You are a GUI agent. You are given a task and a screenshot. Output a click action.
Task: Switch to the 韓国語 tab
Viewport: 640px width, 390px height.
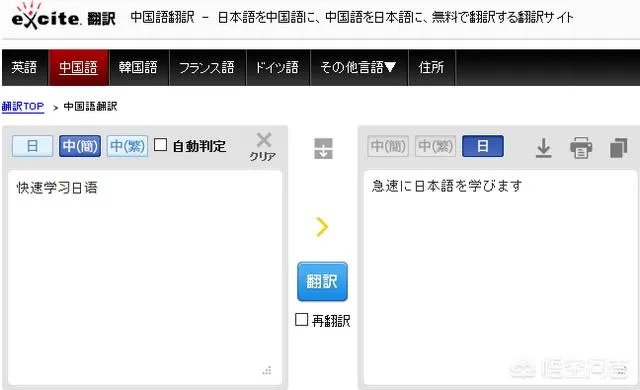138,67
